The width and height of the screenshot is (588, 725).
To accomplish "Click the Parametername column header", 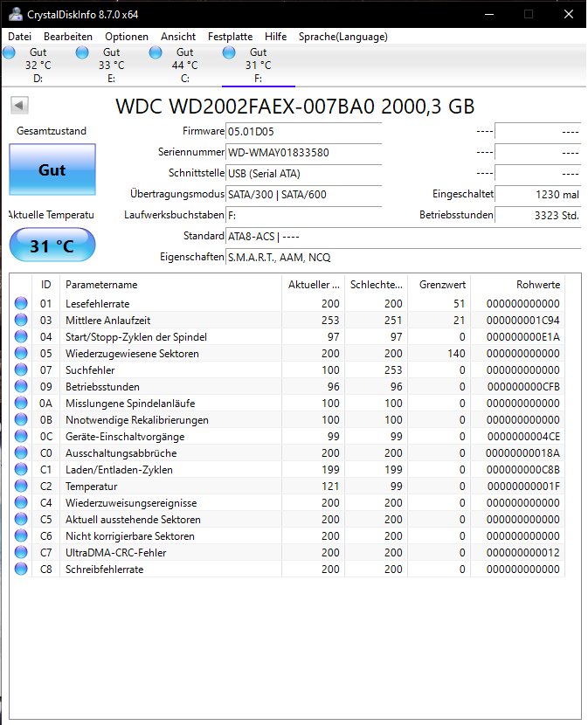I will click(170, 285).
